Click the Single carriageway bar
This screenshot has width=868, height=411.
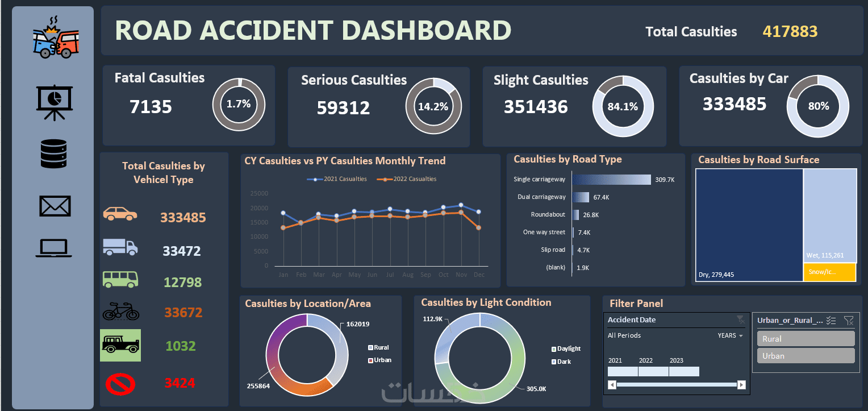[x=611, y=180]
